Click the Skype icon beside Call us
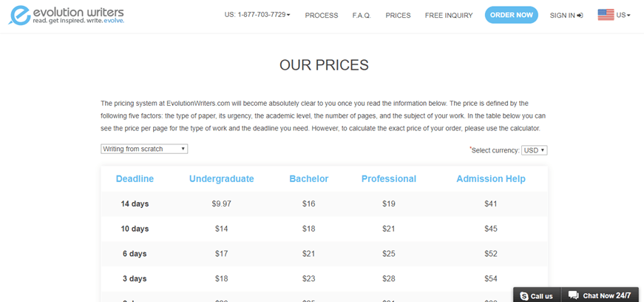The image size is (644, 302). 524,296
